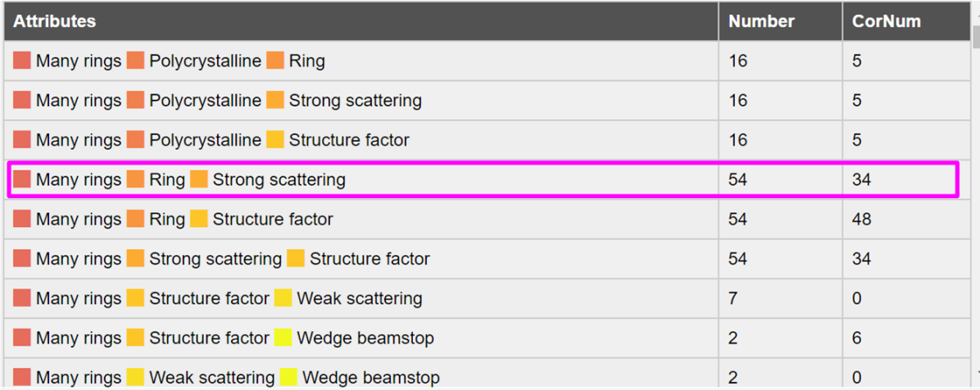Click Strong scattering swatch in second row
The width and height of the screenshot is (980, 390).
coord(275,100)
